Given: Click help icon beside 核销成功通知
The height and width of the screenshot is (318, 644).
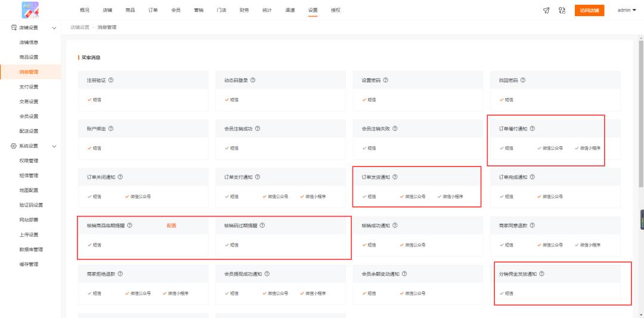Looking at the screenshot, I should coord(395,226).
